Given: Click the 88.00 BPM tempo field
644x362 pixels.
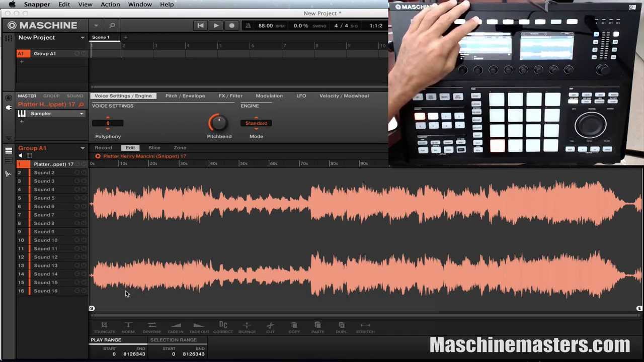Looking at the screenshot, I should [265, 26].
